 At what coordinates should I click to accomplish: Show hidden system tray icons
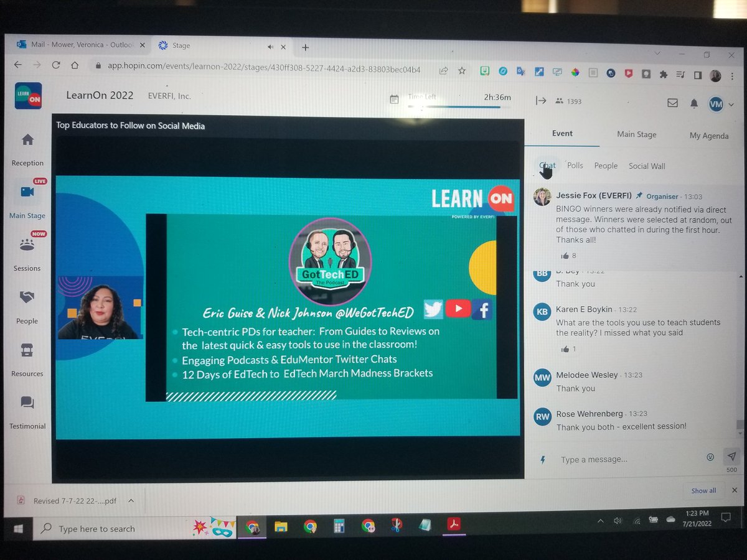click(600, 521)
